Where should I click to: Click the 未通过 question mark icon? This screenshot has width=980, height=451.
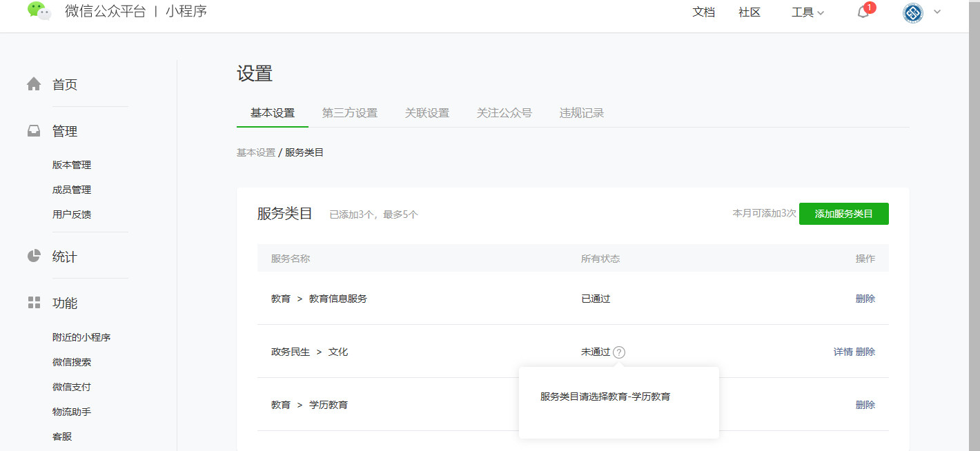(619, 352)
